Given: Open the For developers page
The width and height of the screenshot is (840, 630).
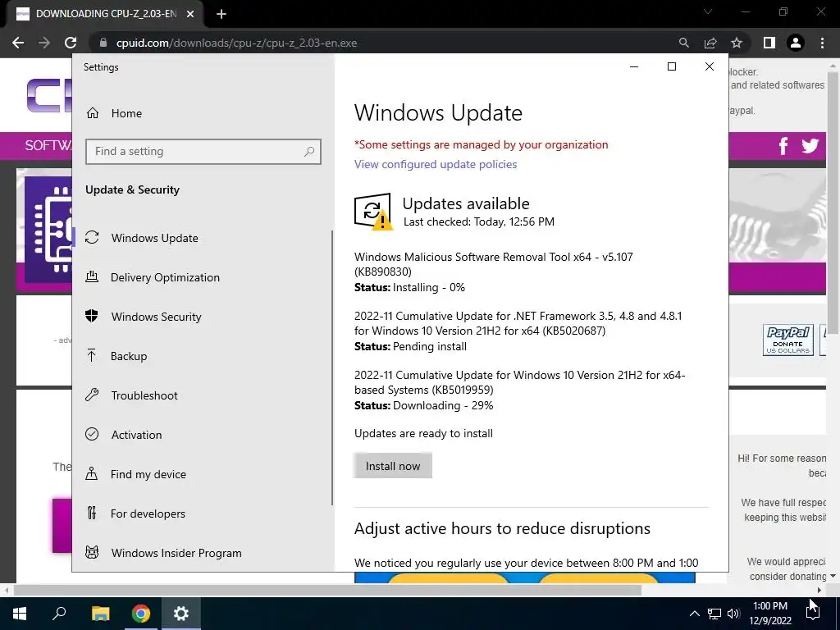Looking at the screenshot, I should coord(148,514).
